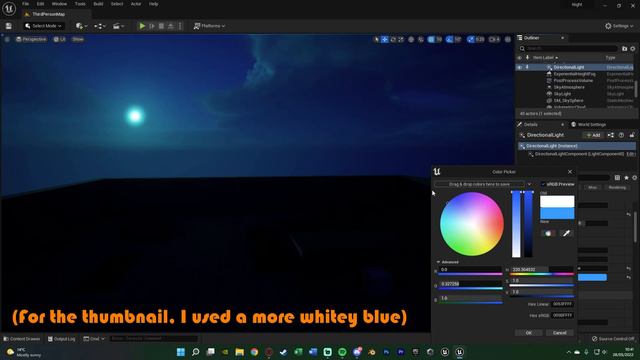
Task: Toggle visibility eye of DirectionalLight row
Action: pos(520,67)
